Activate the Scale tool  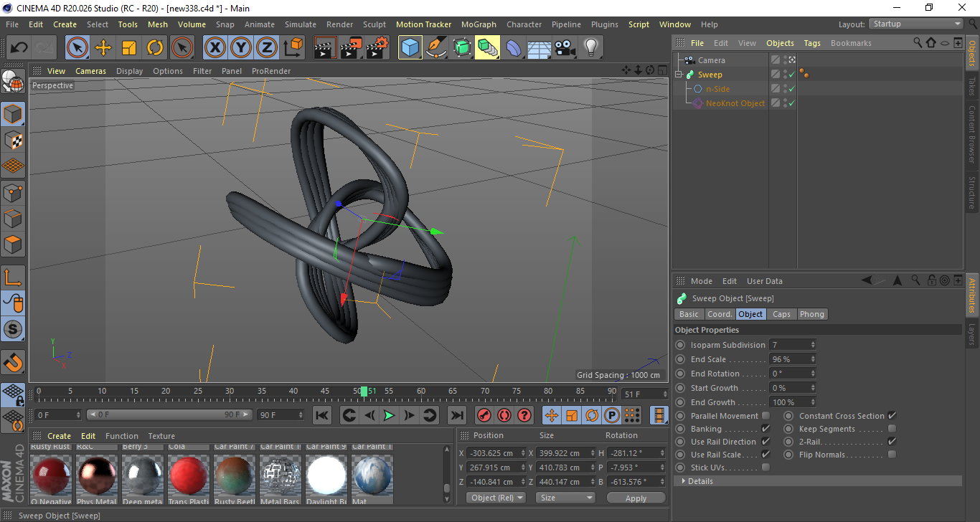129,48
